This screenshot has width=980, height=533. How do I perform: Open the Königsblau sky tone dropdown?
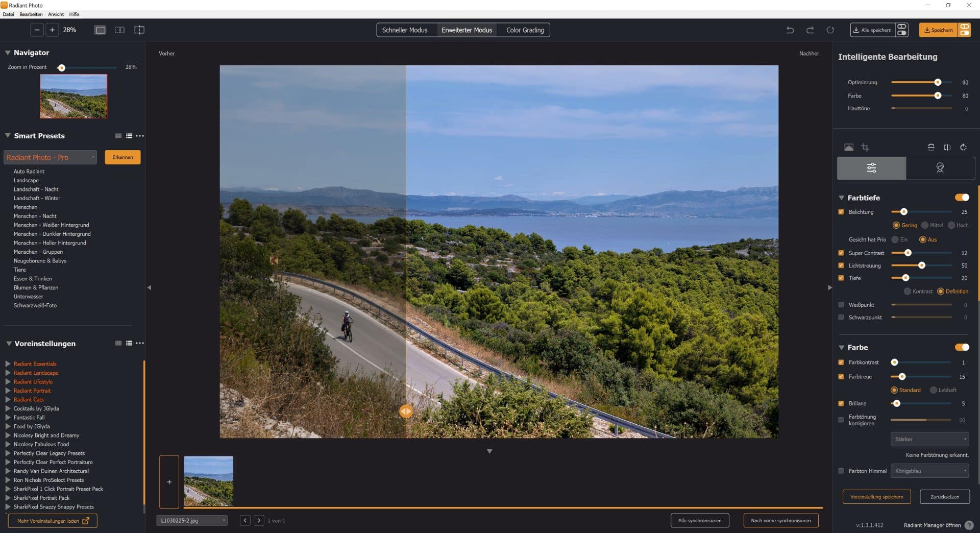pyautogui.click(x=929, y=471)
